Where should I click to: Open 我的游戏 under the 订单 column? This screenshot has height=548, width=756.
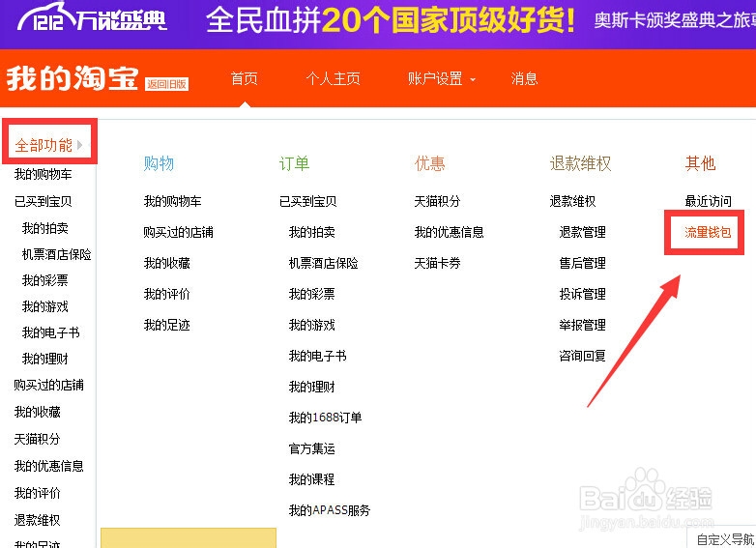(311, 325)
